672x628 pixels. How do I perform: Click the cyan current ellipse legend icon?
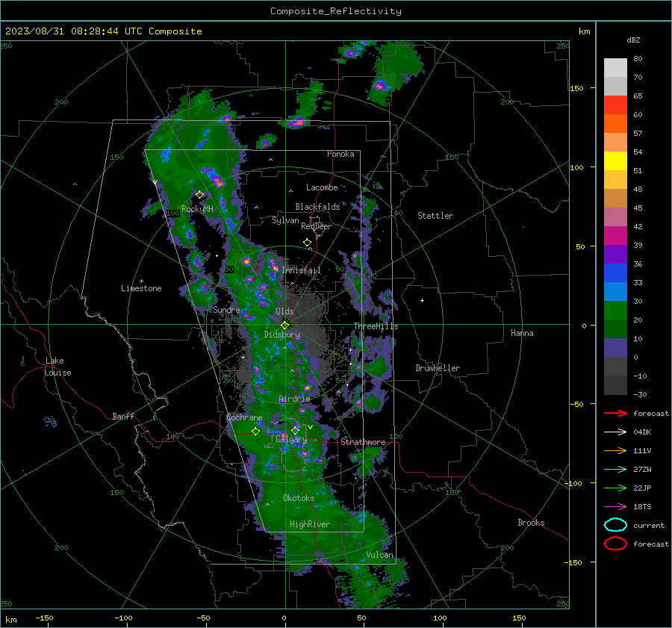pos(615,525)
